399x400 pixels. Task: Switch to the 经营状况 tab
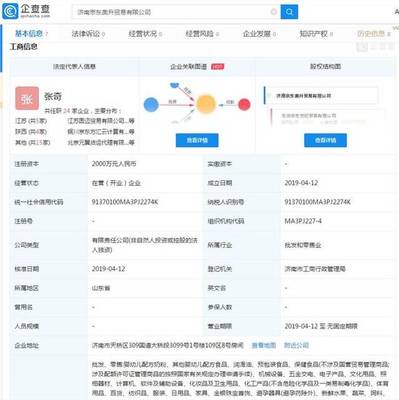point(145,34)
